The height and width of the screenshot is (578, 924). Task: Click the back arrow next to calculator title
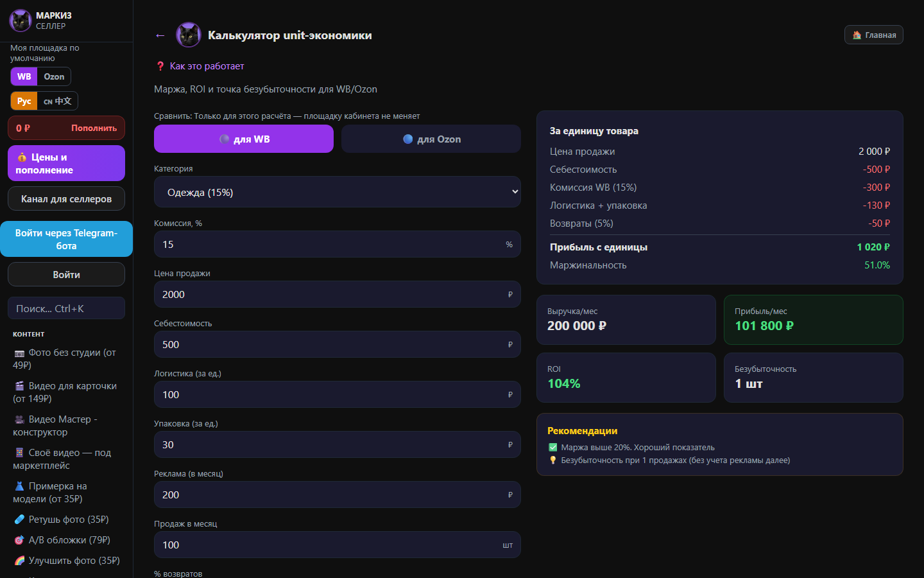coord(160,35)
